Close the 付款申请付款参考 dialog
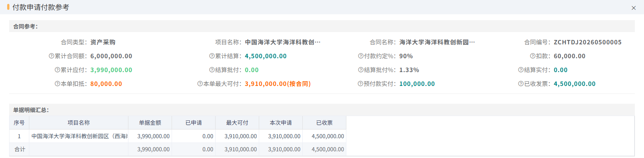Screen dimensions: 644x158 point(633,8)
